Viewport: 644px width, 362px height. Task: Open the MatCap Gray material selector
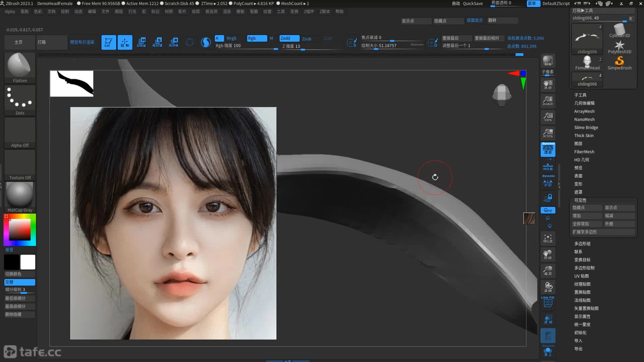pos(20,197)
